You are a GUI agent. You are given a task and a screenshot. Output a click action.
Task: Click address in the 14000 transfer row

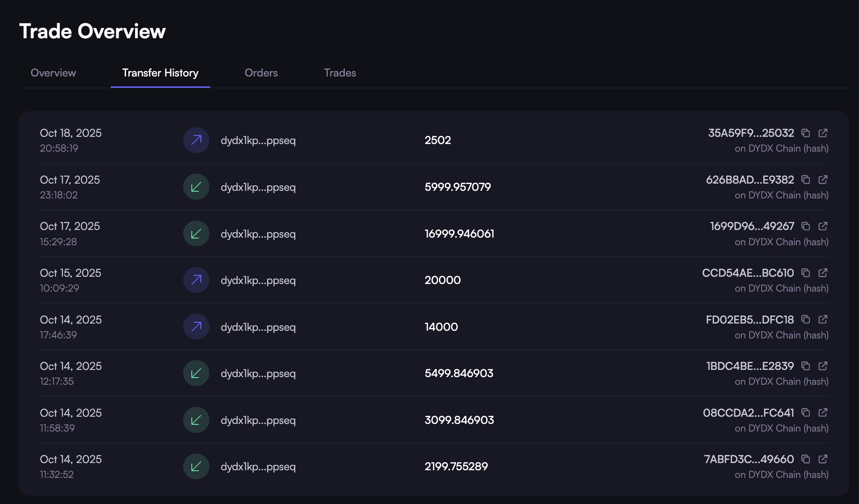pos(258,327)
